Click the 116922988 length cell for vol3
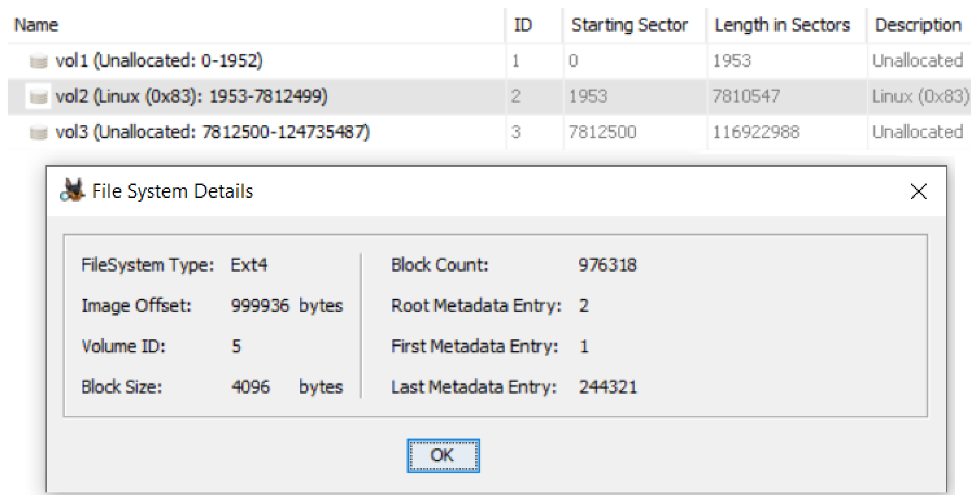The height and width of the screenshot is (503, 980). click(756, 132)
